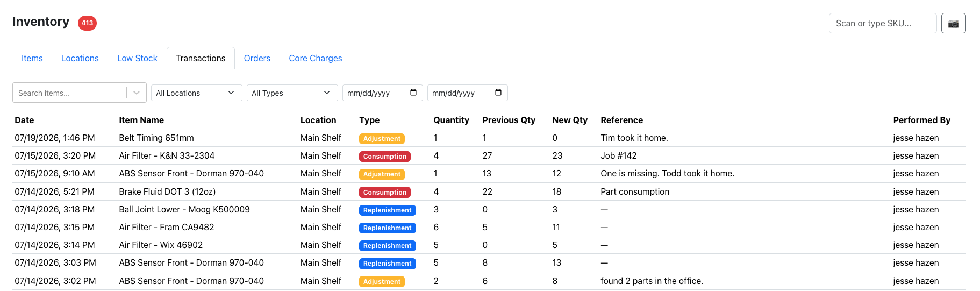Open the Items tab
Viewport: 980px width, 291px height.
(32, 58)
